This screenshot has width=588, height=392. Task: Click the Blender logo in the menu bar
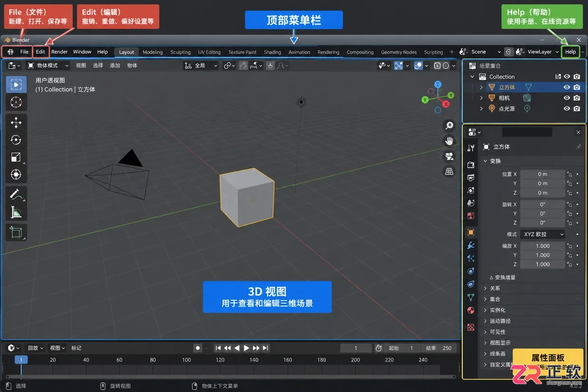click(10, 52)
